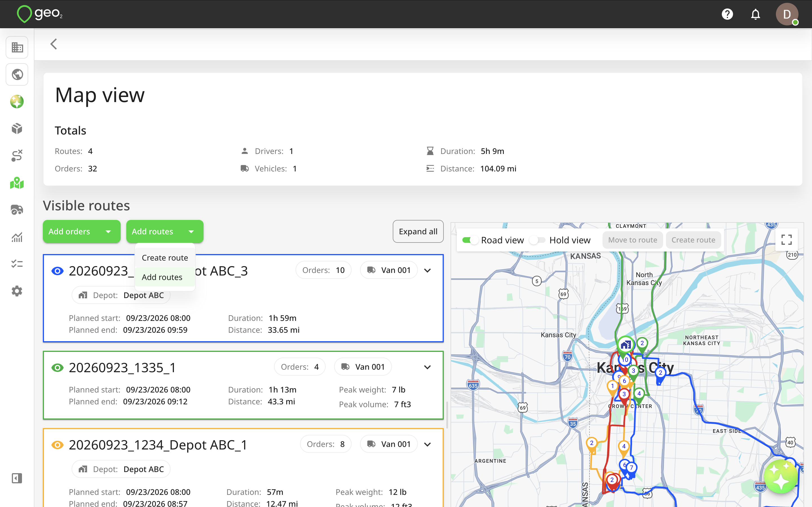Screen dimensions: 812x507
Task: Open the company building sidebar icon
Action: click(x=17, y=47)
